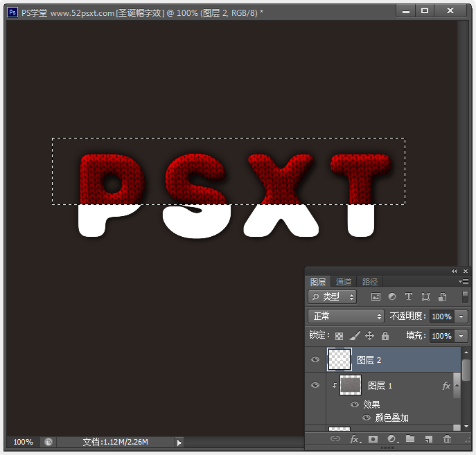
Task: Toggle 颜色叠加 effect visibility eye
Action: (367, 418)
